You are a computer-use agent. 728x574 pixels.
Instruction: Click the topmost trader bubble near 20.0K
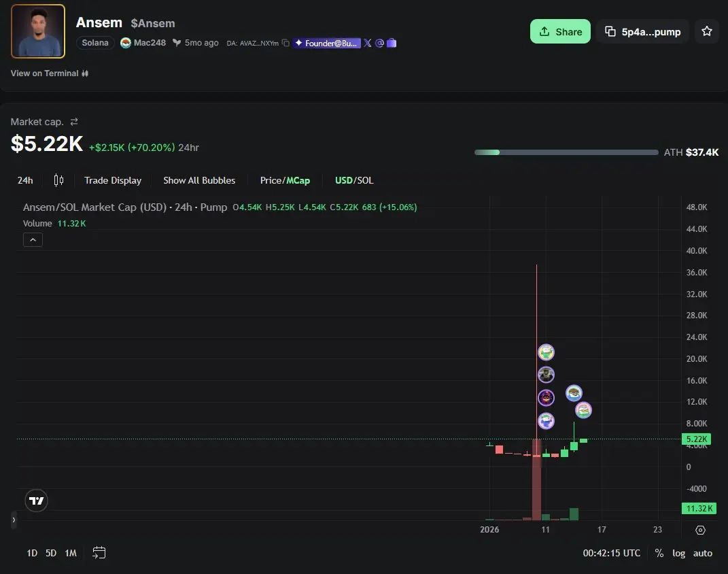tap(546, 352)
